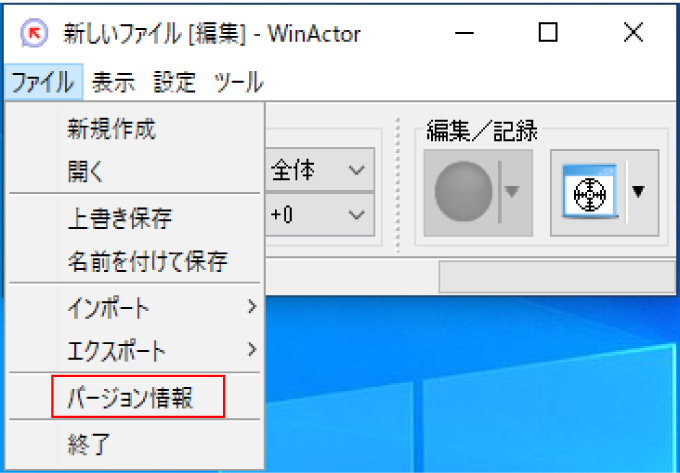680x473 pixels.
Task: Expand the エクスポート submenu
Action: pos(134,350)
